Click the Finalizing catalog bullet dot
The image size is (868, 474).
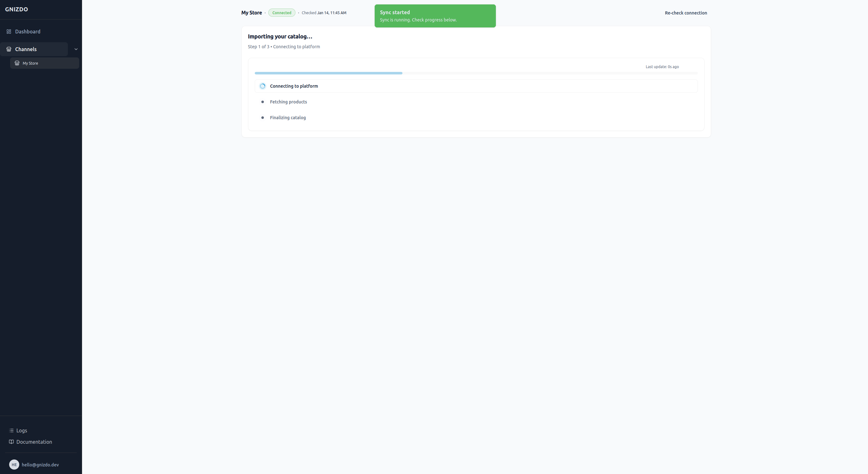(263, 118)
